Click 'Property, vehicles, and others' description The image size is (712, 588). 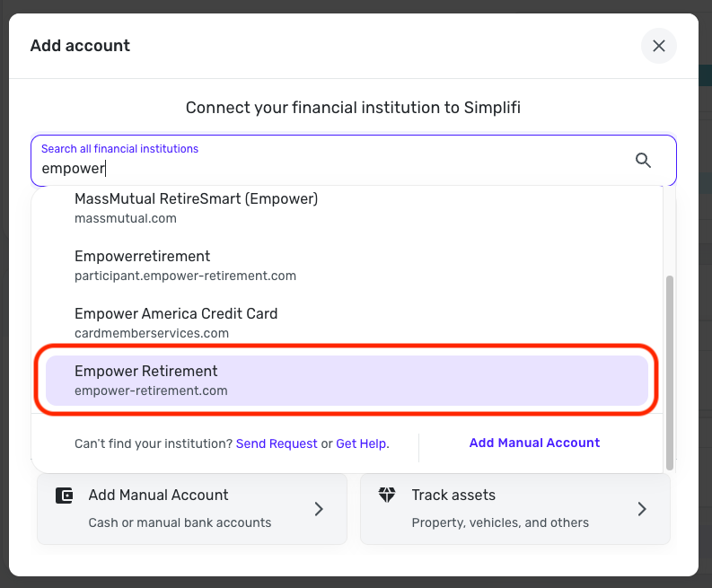500,522
